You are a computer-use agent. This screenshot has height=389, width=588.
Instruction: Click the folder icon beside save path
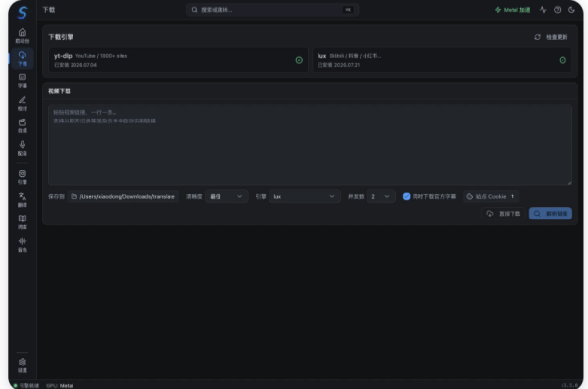[74, 196]
